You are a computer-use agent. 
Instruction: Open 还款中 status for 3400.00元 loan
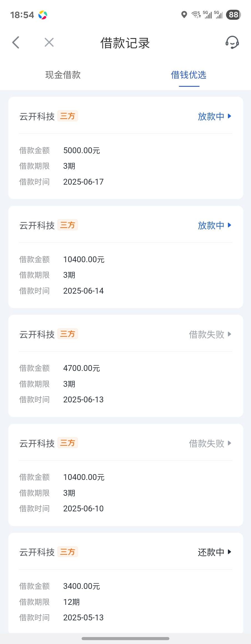[214, 552]
